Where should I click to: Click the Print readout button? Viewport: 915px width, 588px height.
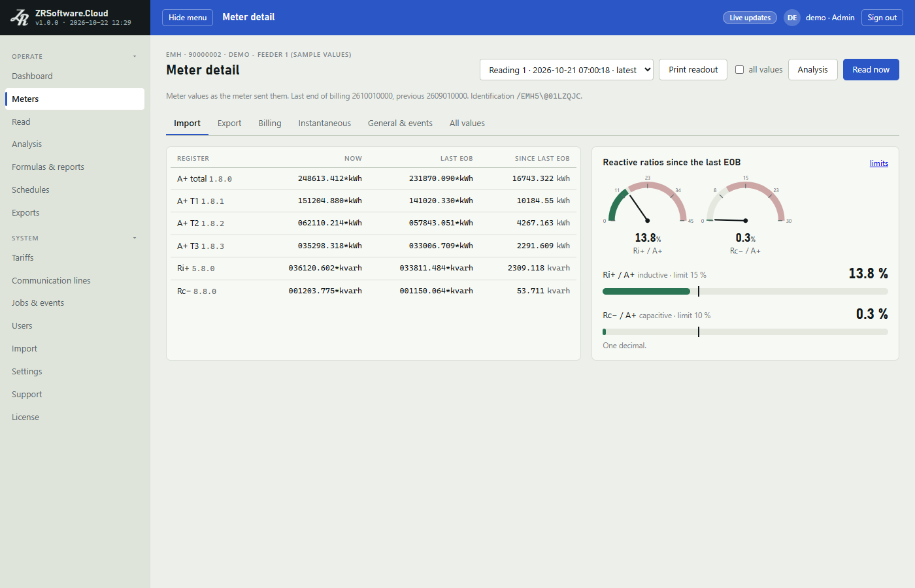[x=693, y=70]
